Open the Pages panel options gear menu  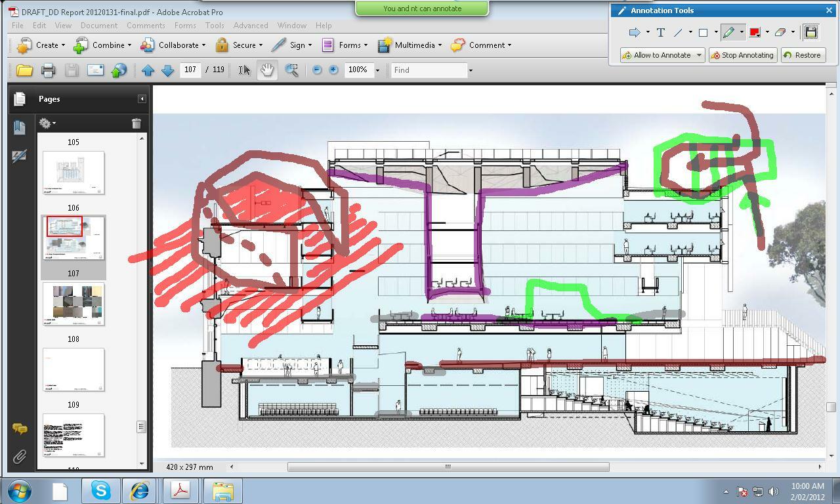pos(47,123)
